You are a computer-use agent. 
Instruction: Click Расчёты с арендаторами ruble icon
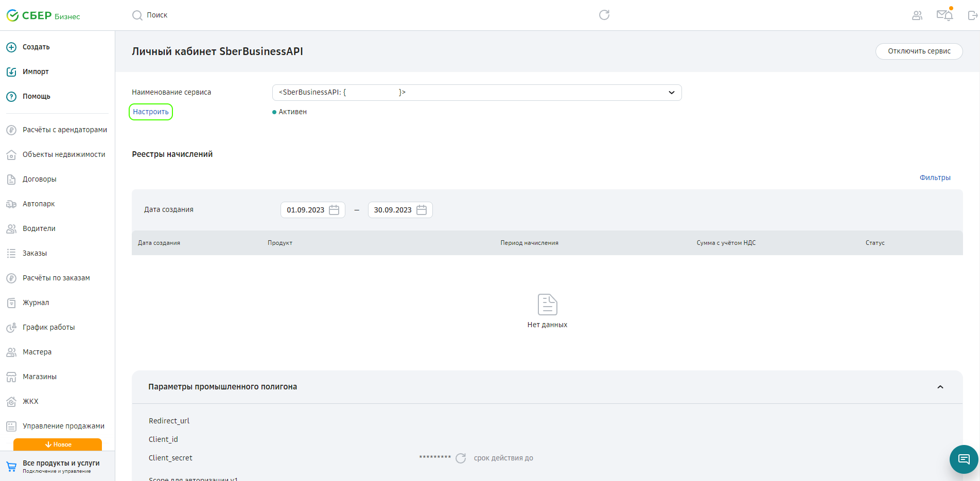pyautogui.click(x=11, y=130)
